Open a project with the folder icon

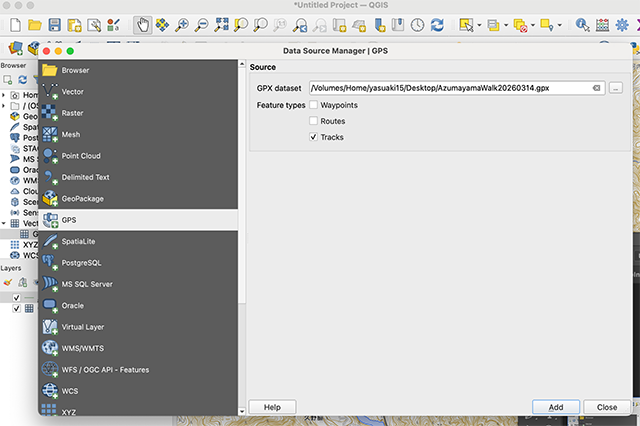(35, 25)
